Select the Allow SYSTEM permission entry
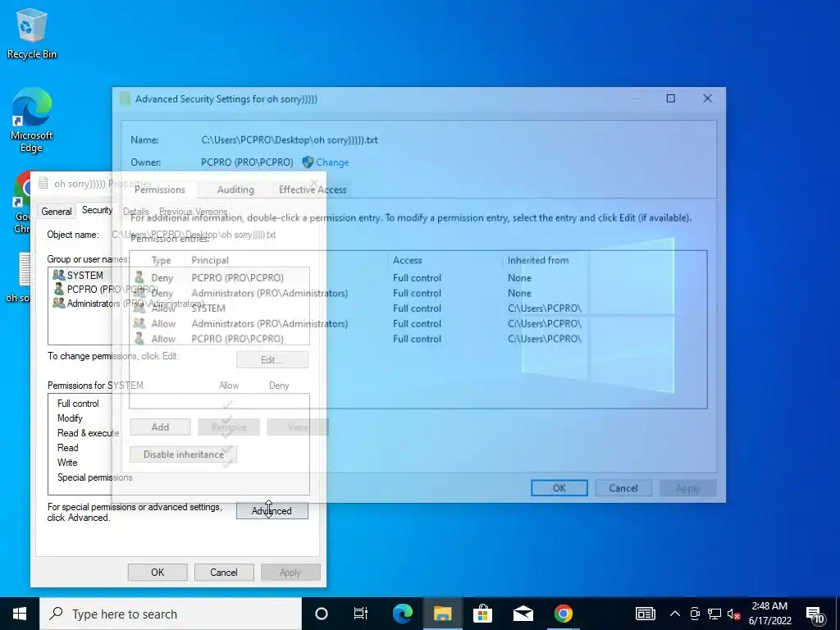 418,308
